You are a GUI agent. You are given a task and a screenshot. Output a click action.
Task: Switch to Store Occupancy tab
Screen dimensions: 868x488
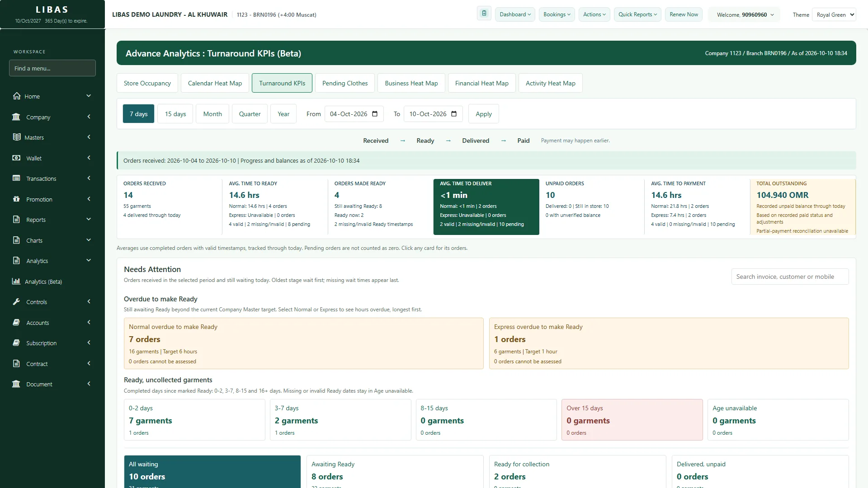[x=147, y=83]
